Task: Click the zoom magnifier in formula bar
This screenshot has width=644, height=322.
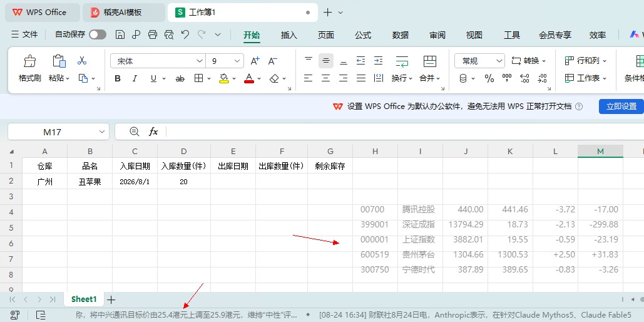Action: click(x=135, y=132)
